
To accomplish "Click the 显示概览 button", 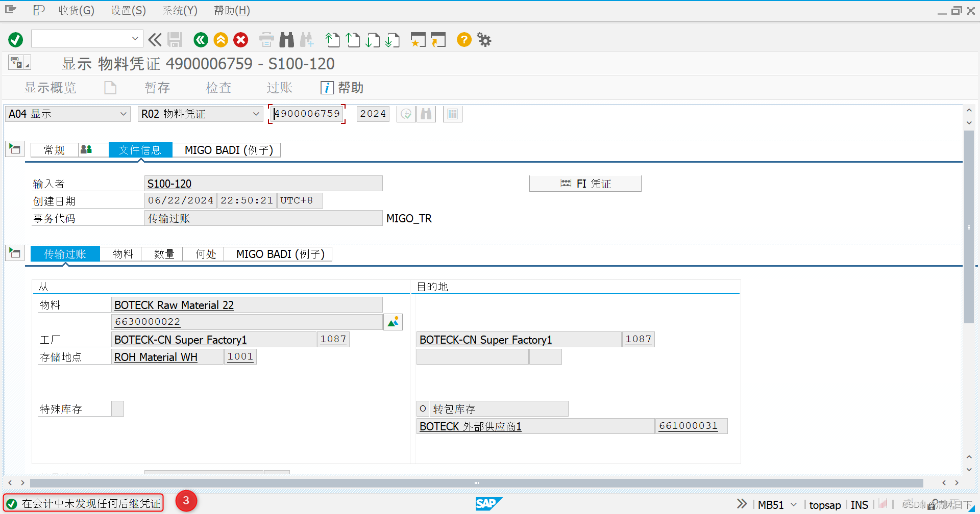I will (x=50, y=88).
